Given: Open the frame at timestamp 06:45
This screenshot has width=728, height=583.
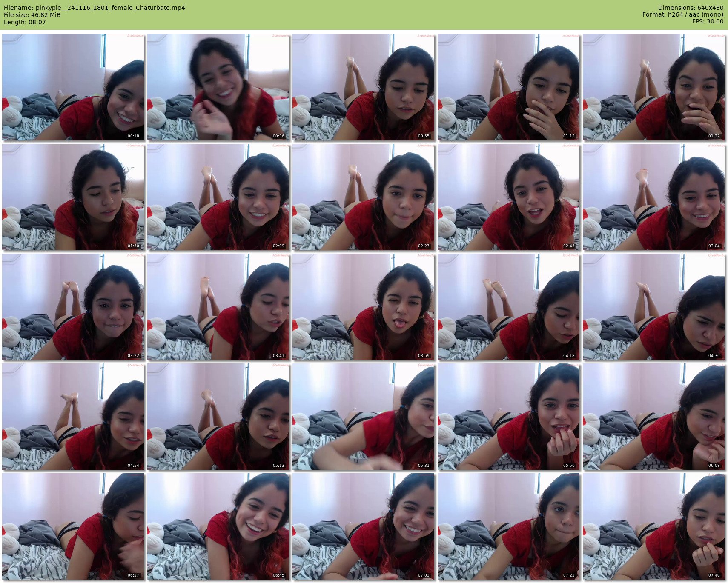Looking at the screenshot, I should coord(218,526).
